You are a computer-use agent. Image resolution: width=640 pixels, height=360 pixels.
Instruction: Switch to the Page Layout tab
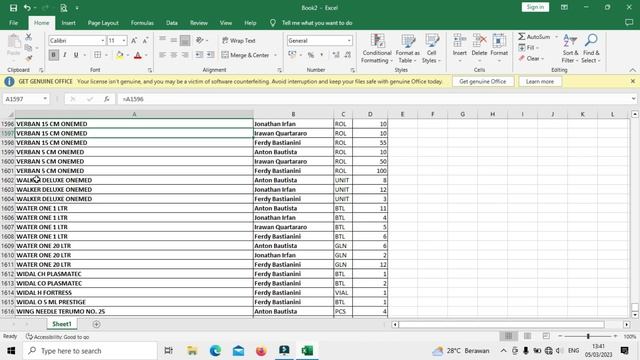[x=103, y=23]
